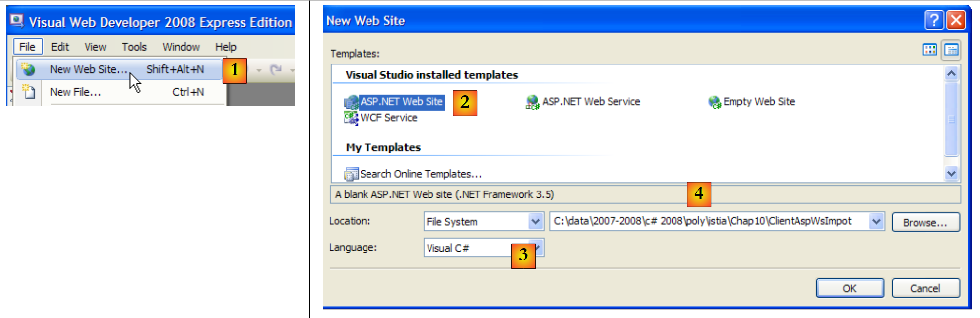
Task: Open Search Online Templates icon
Action: [x=351, y=174]
